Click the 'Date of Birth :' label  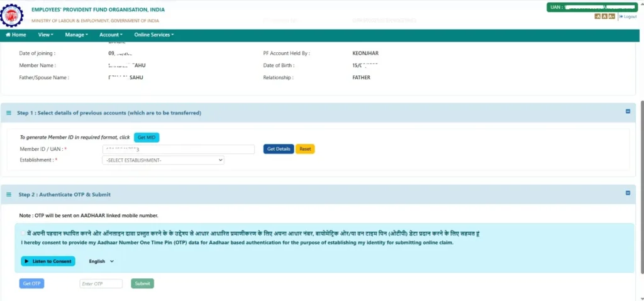[x=279, y=65]
